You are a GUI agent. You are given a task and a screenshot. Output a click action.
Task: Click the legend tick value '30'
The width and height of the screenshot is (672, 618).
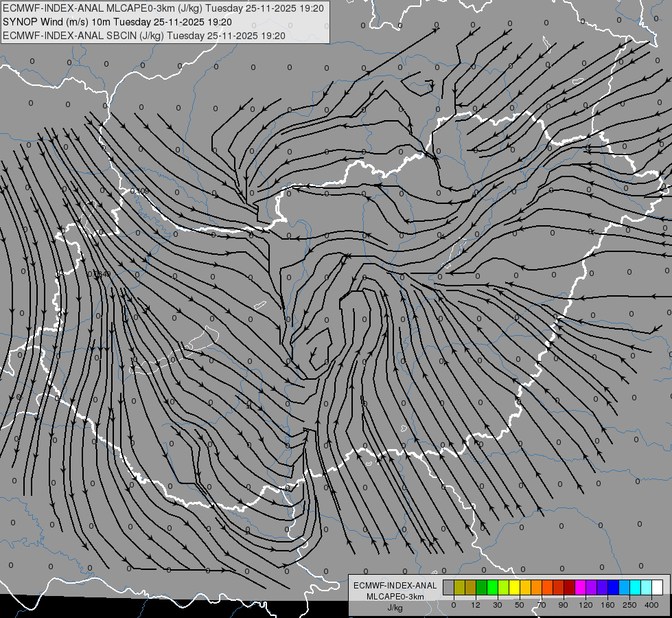pyautogui.click(x=498, y=605)
